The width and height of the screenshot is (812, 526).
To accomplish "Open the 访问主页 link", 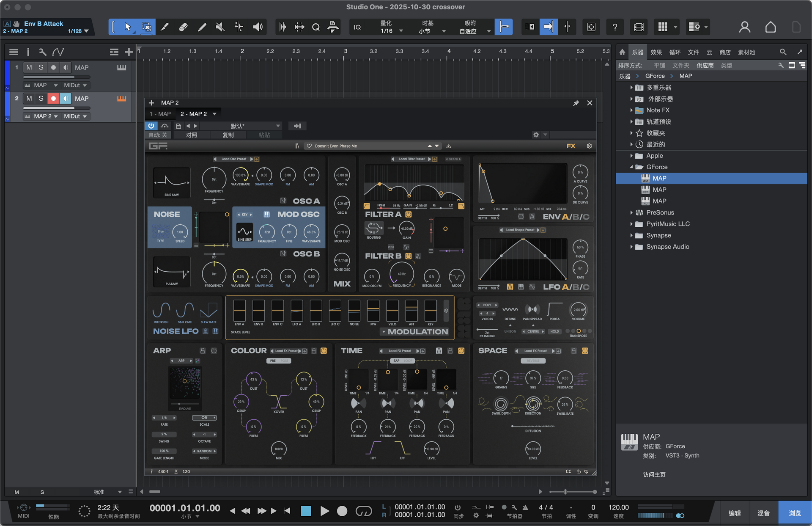I will pyautogui.click(x=654, y=474).
